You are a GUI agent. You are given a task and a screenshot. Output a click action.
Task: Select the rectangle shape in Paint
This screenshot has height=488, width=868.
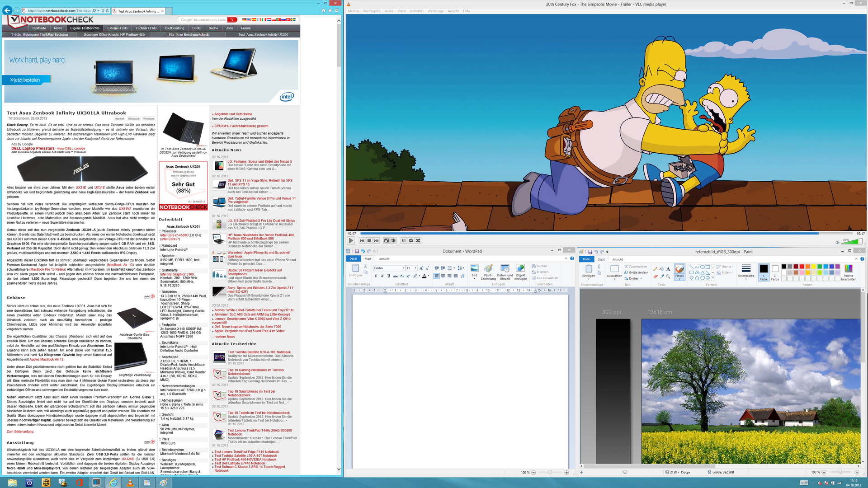(x=708, y=267)
